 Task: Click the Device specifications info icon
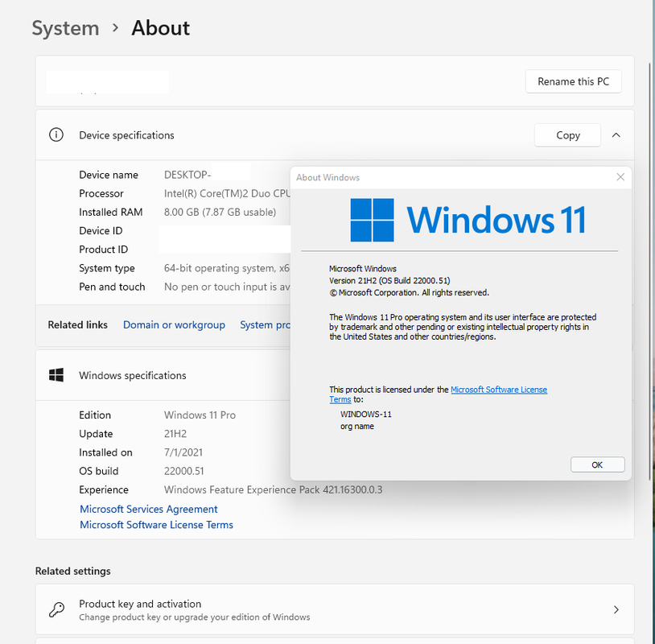click(56, 135)
